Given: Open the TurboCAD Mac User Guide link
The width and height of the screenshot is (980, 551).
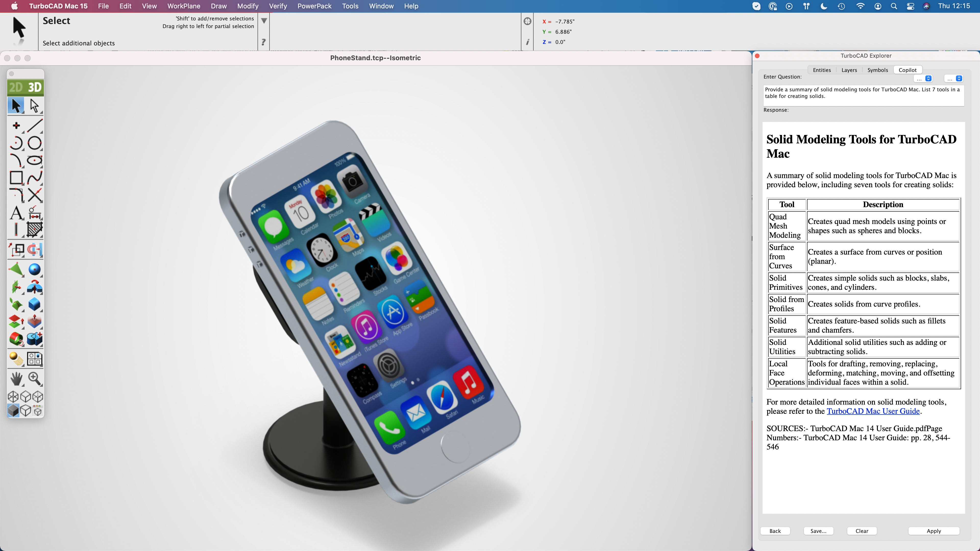Looking at the screenshot, I should point(873,411).
